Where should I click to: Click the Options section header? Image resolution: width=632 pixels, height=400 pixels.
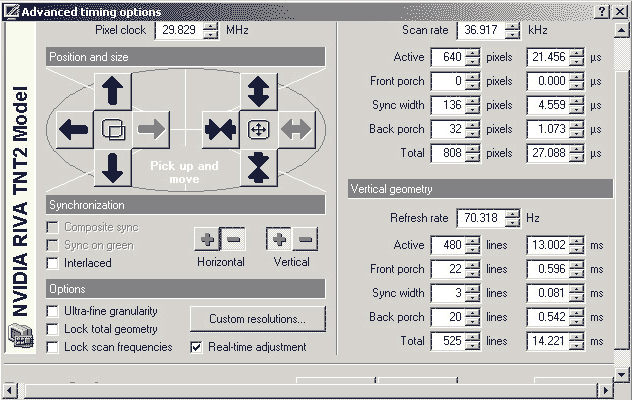point(185,289)
